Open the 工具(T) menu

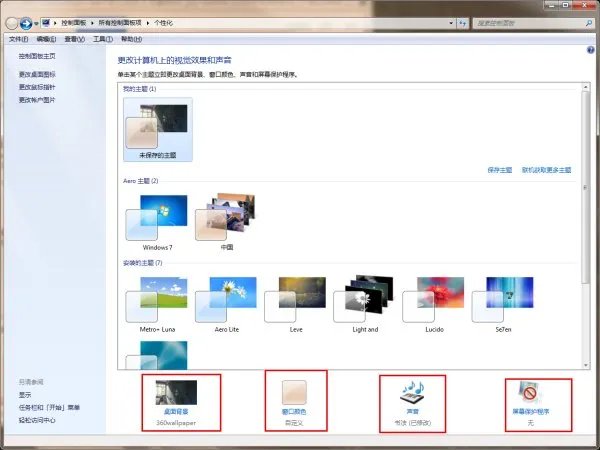(103, 39)
